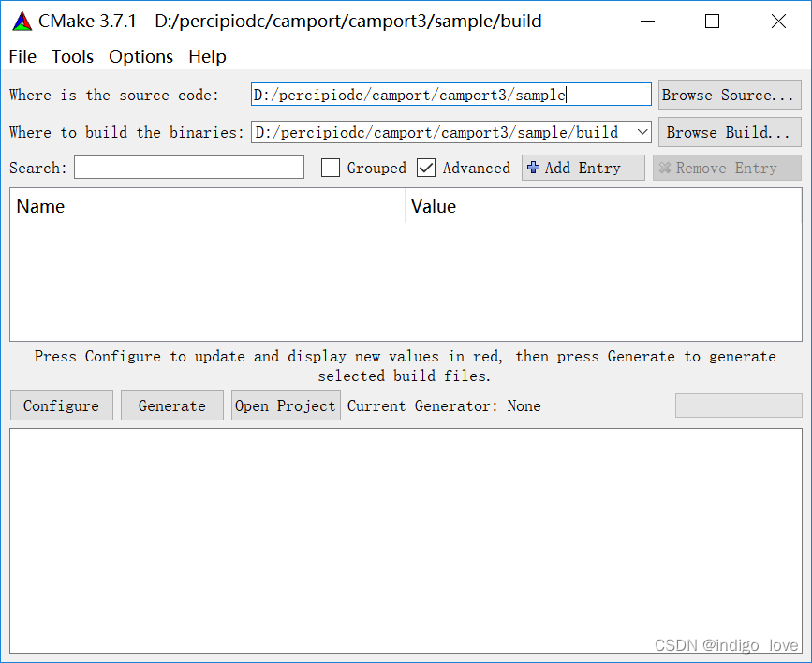The height and width of the screenshot is (663, 812).
Task: Close the CMake window
Action: (778, 22)
